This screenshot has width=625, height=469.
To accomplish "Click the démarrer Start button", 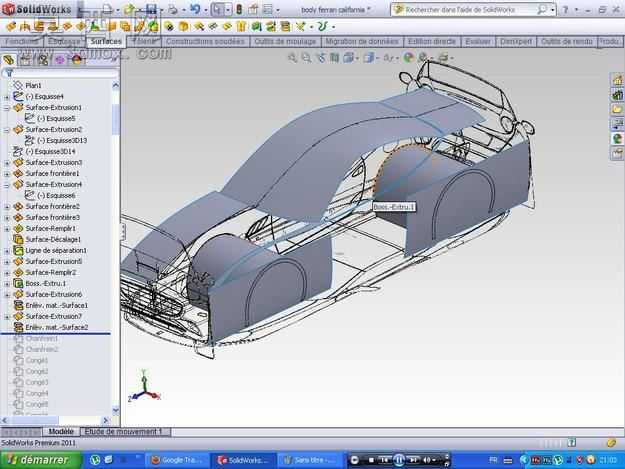I will 40,460.
